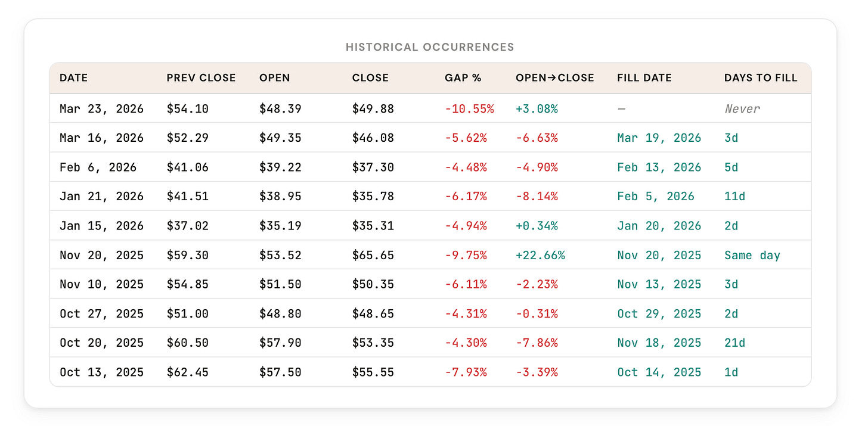The width and height of the screenshot is (868, 426).
Task: Click the OPEN→CLOSE column header
Action: point(554,77)
